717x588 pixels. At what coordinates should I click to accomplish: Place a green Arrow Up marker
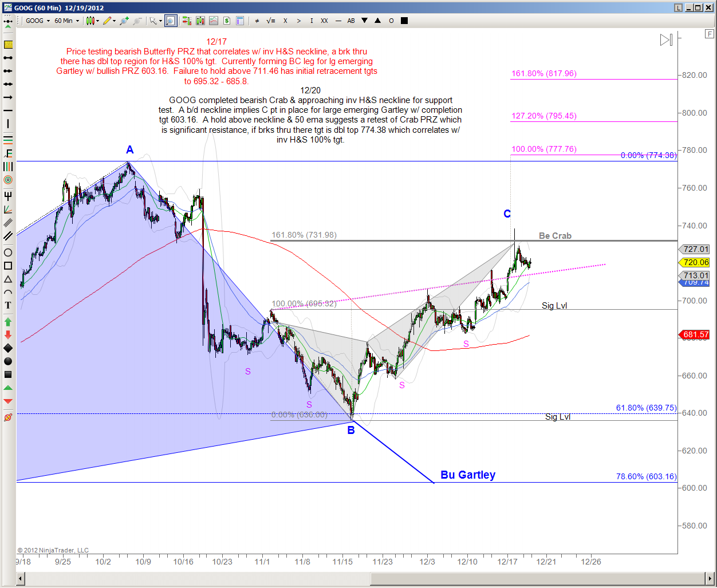[x=8, y=322]
